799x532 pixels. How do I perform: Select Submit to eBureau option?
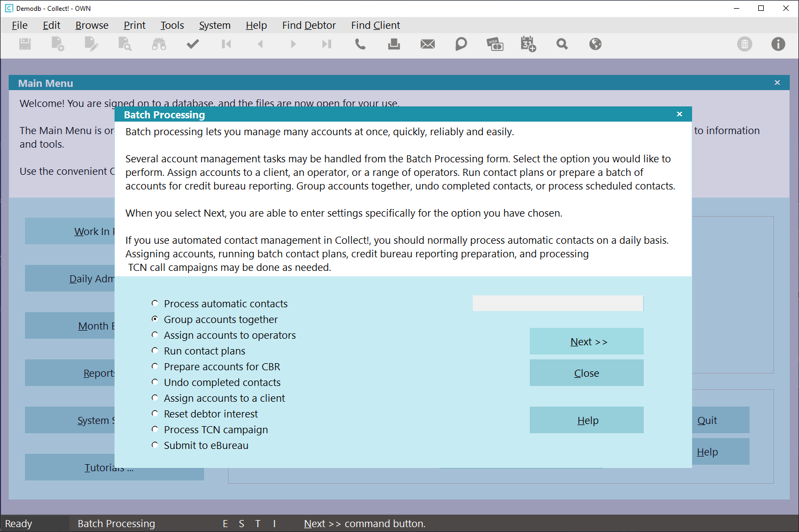200,445
